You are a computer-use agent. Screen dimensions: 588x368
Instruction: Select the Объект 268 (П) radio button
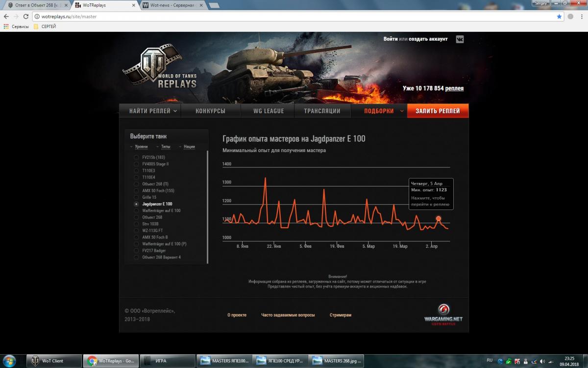point(136,184)
